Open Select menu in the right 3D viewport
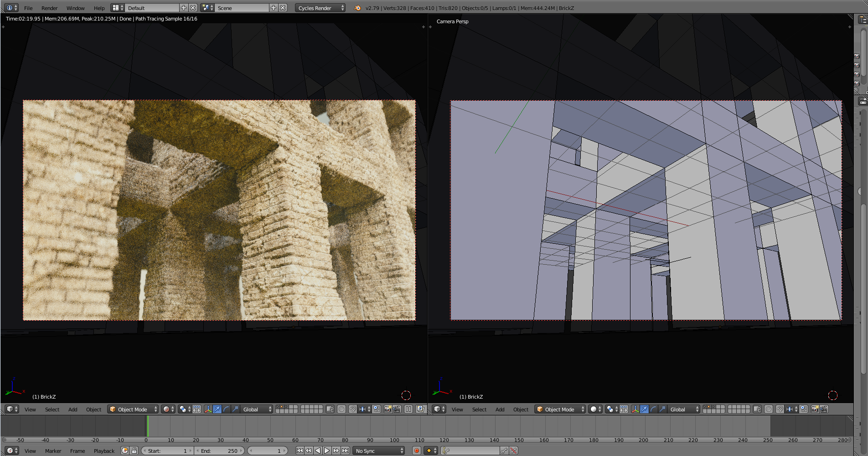 click(479, 410)
